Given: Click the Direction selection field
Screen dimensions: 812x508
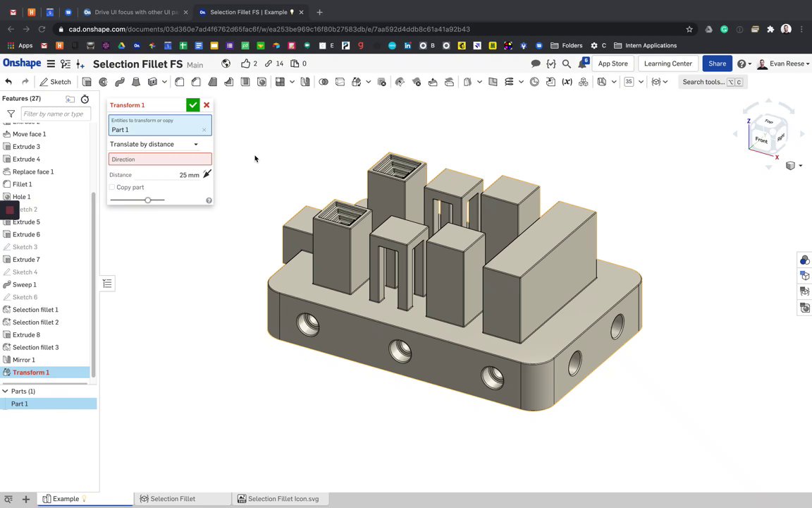Looking at the screenshot, I should click(160, 159).
